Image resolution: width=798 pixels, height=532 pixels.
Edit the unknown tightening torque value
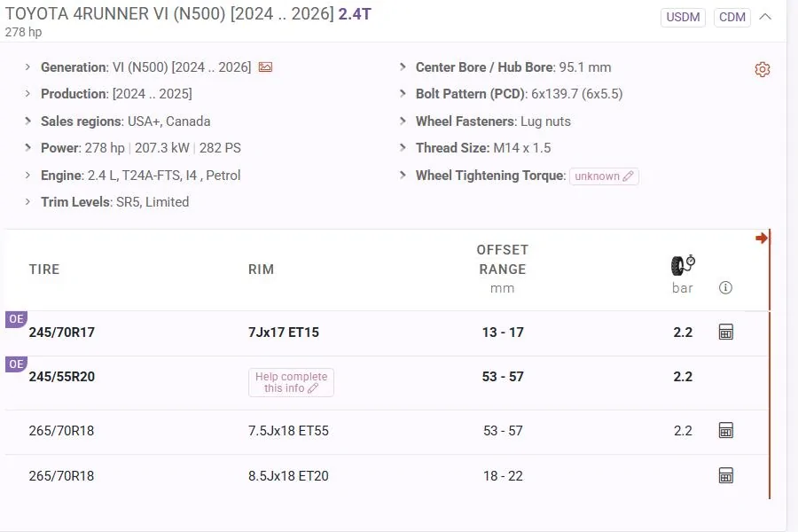[x=604, y=176]
